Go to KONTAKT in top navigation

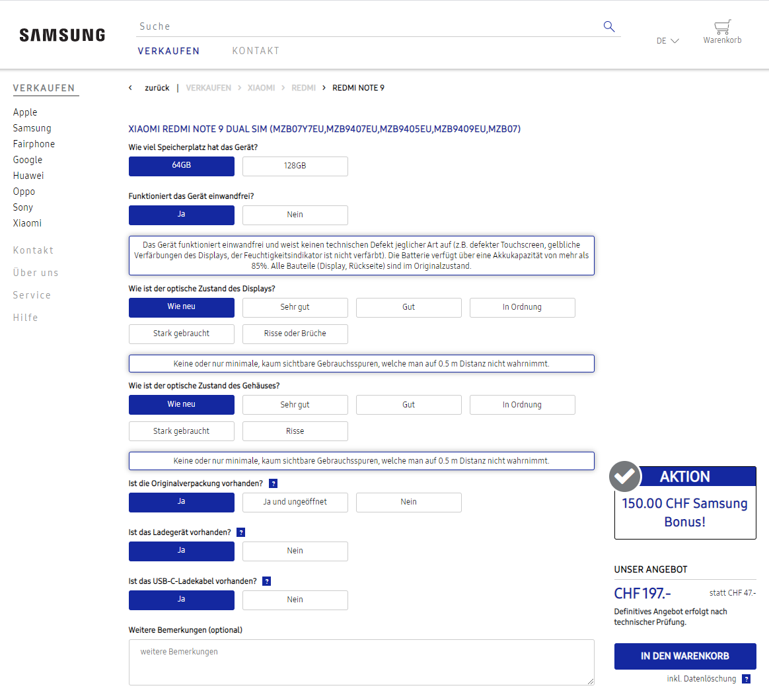click(256, 51)
